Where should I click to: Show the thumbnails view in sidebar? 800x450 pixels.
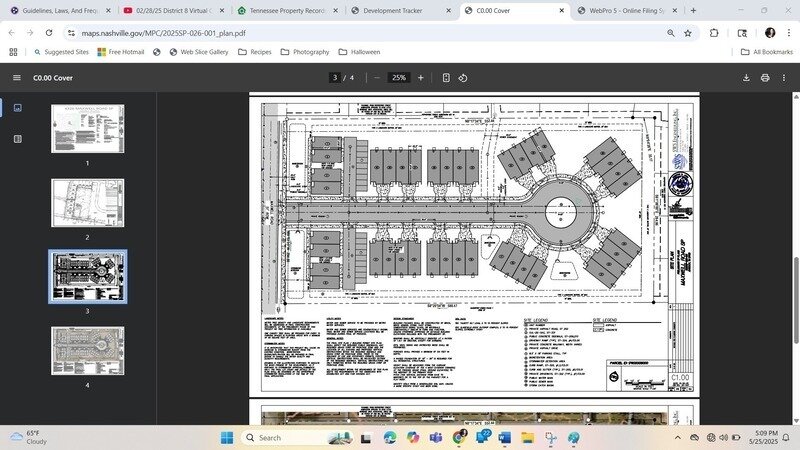(x=17, y=107)
